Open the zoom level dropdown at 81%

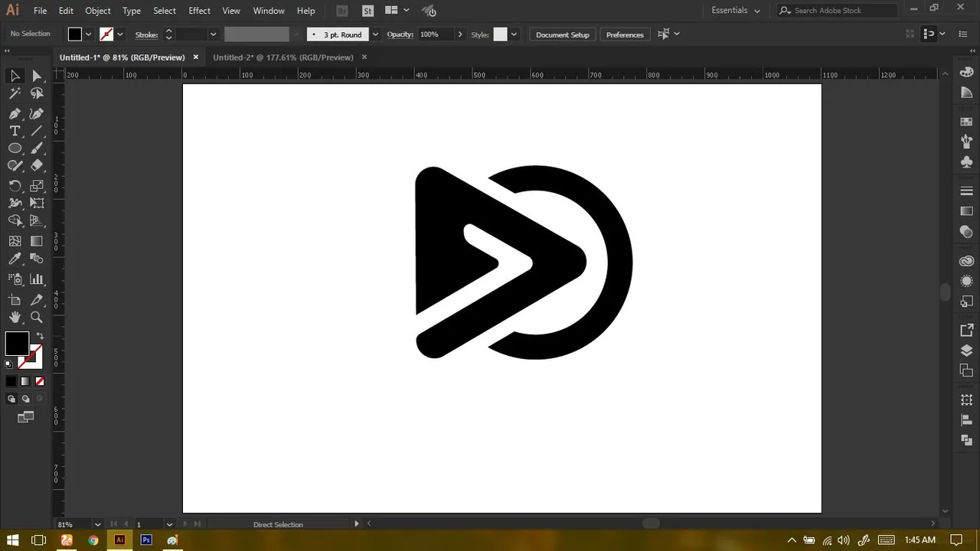coord(97,524)
